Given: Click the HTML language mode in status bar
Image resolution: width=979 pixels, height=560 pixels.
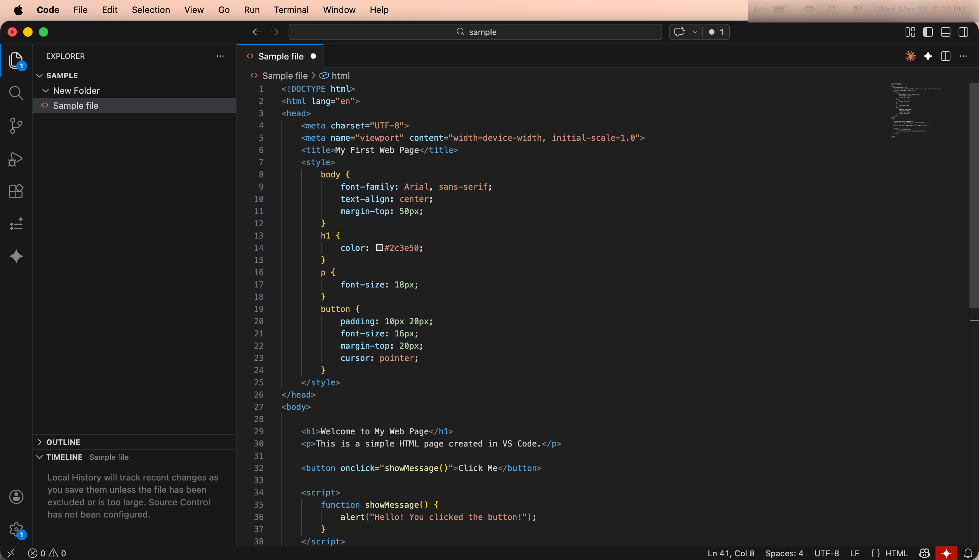Looking at the screenshot, I should point(896,553).
